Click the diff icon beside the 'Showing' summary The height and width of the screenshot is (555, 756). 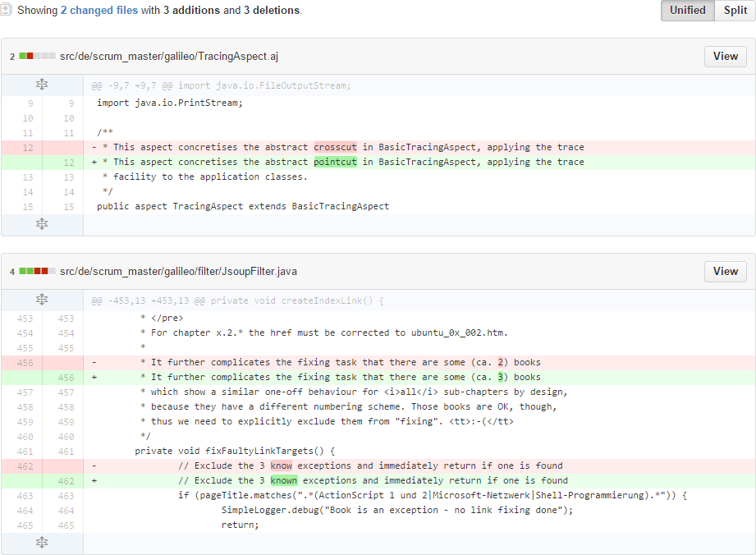tap(7, 11)
